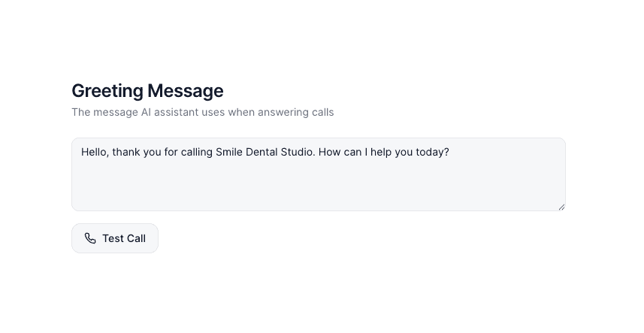Click empty space below greeting text
The image size is (644, 333).
pyautogui.click(x=318, y=188)
